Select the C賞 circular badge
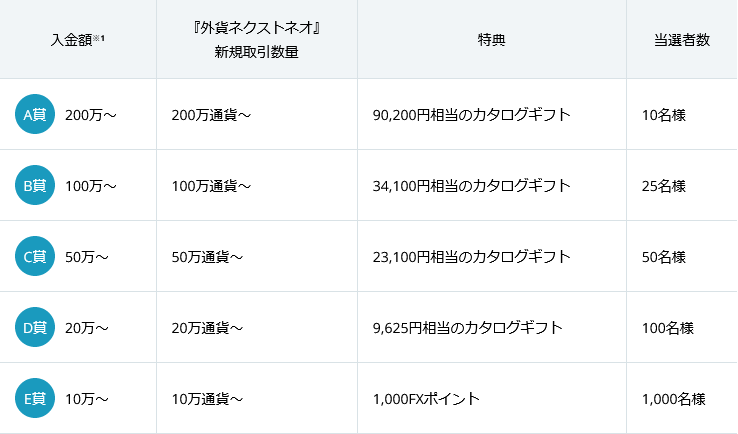 pos(35,256)
